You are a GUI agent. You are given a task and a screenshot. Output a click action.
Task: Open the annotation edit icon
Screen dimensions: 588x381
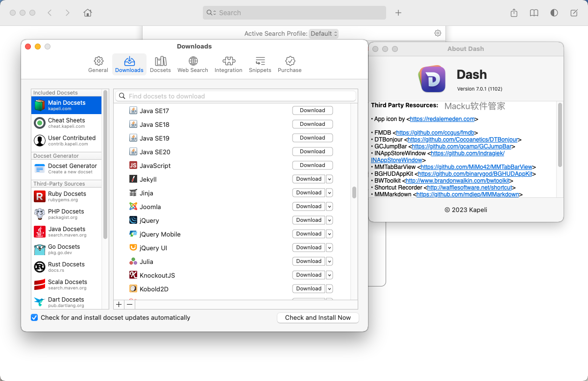(x=574, y=13)
